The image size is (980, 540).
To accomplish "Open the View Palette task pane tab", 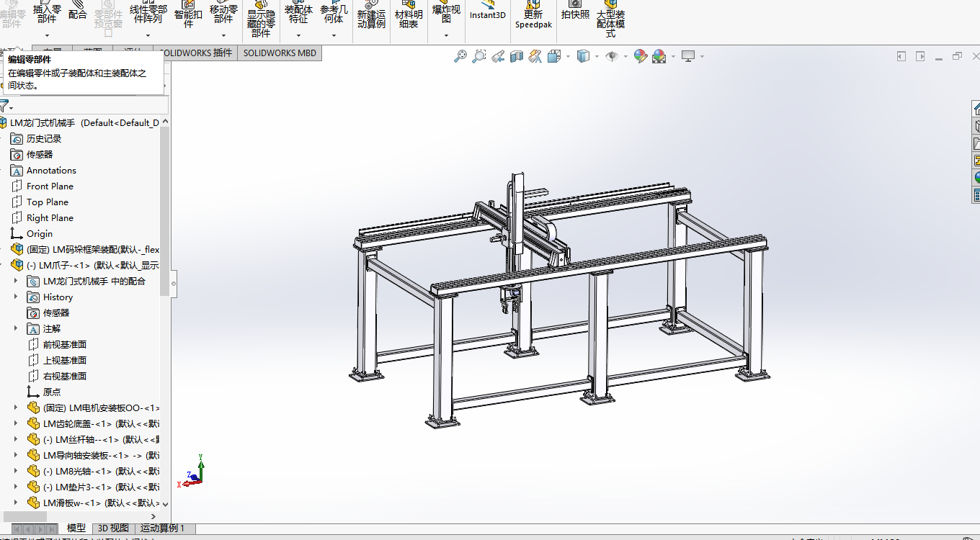I will (x=976, y=161).
